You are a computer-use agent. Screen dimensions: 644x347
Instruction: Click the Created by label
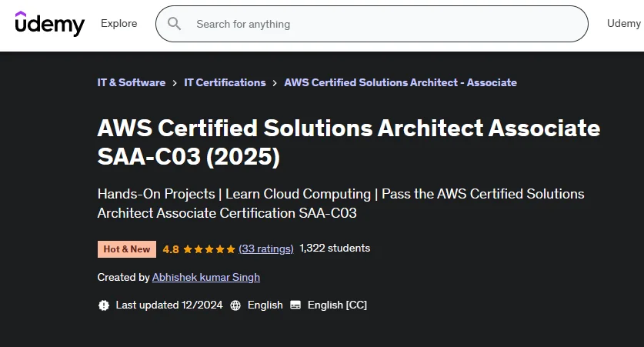tap(124, 278)
